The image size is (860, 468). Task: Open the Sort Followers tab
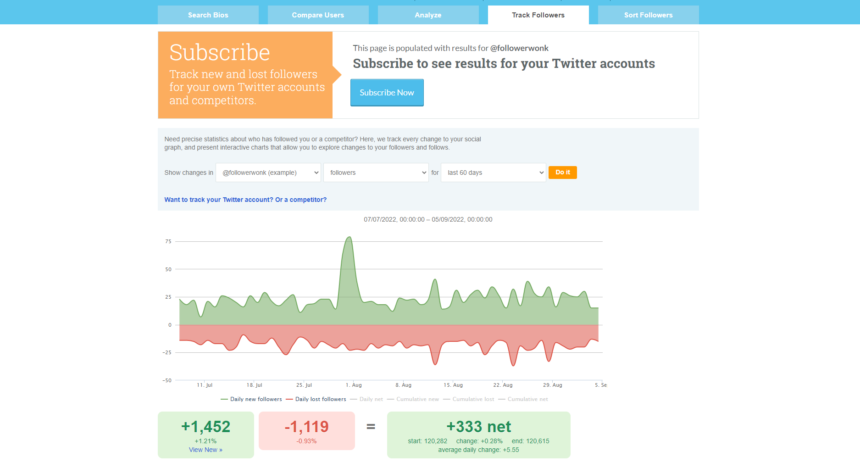click(648, 15)
